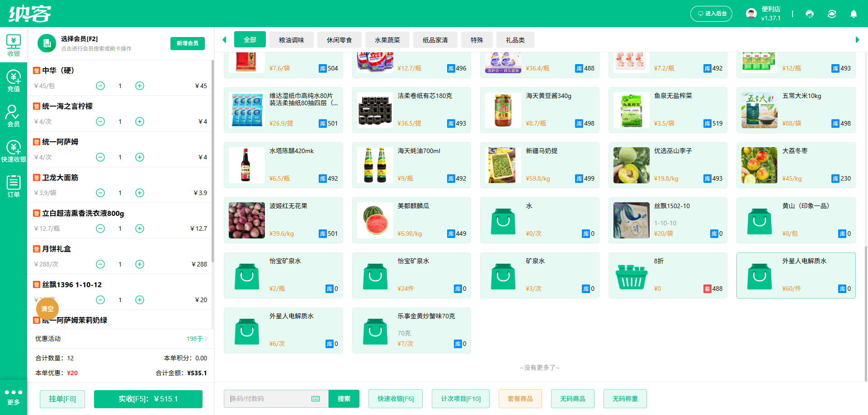This screenshot has height=415, width=868.
Task: Click the 搜索 search button
Action: [x=344, y=399]
